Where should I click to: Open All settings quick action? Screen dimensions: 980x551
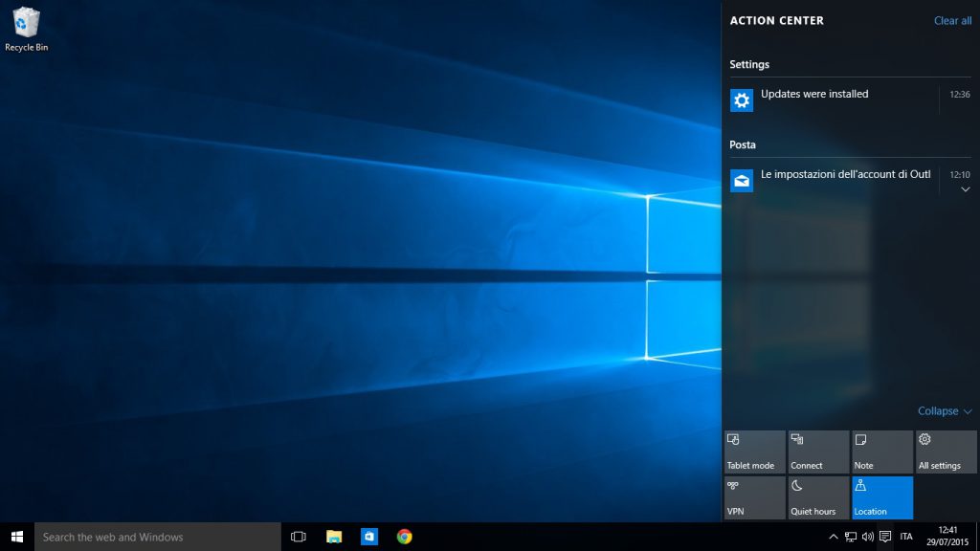pos(946,452)
